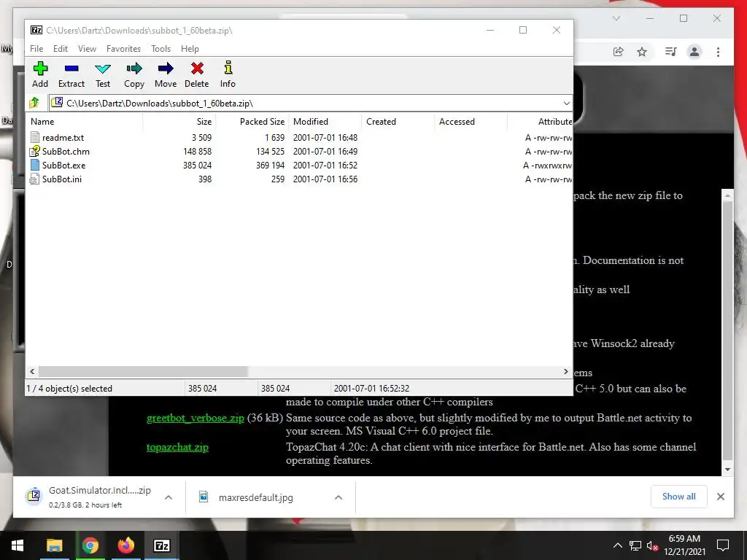Image resolution: width=747 pixels, height=560 pixels.
Task: Open the Tools menu
Action: [x=160, y=49]
